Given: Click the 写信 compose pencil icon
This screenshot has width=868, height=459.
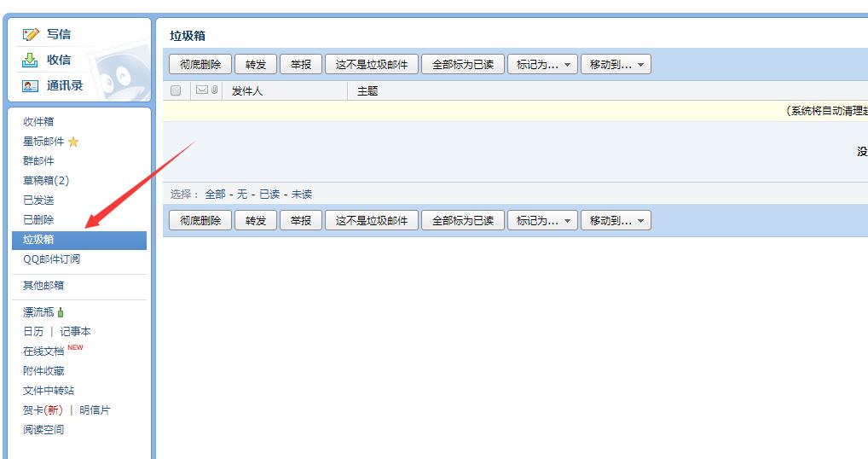Looking at the screenshot, I should click(x=31, y=35).
